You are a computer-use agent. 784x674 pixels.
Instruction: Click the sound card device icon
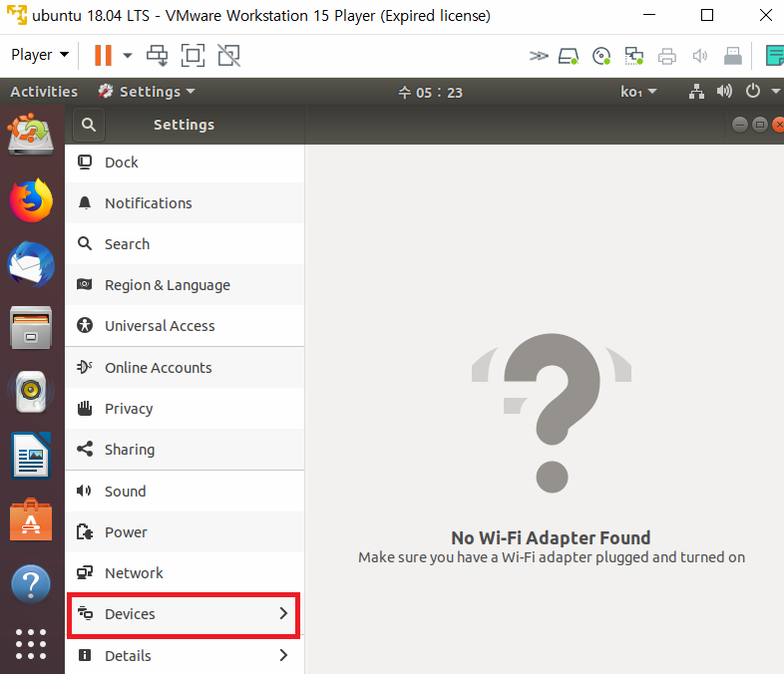click(700, 56)
